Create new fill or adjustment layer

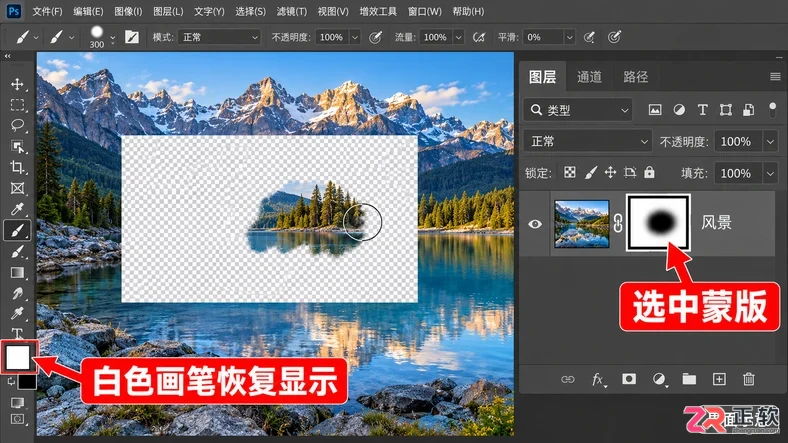(659, 379)
